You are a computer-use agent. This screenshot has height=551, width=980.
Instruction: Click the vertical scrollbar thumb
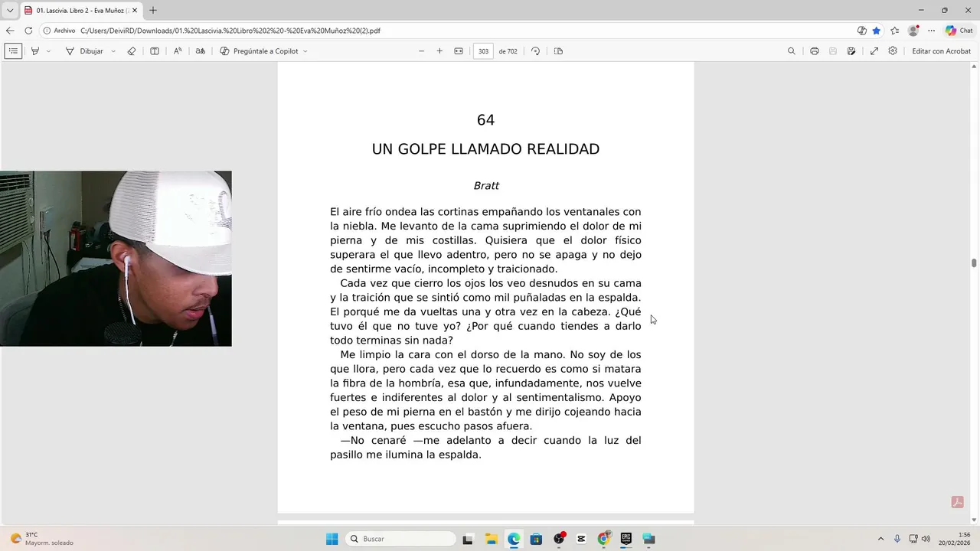pos(974,262)
